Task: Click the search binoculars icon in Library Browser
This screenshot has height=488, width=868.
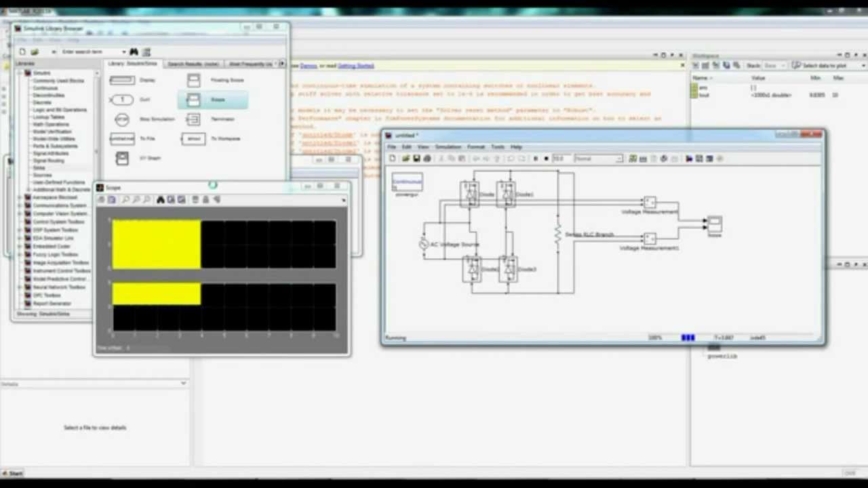Action: tap(134, 52)
